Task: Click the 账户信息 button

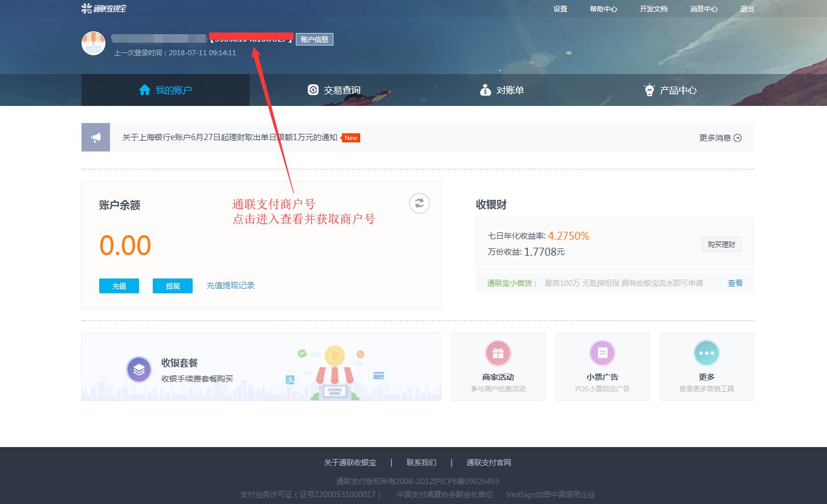Action: (x=315, y=39)
